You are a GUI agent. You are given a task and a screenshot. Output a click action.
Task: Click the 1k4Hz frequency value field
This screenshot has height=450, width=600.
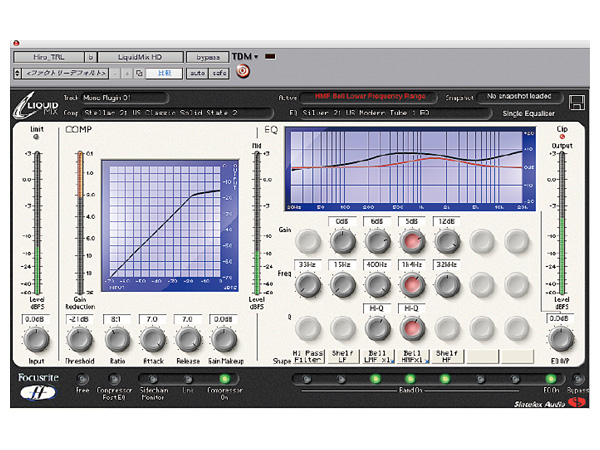tap(412, 264)
